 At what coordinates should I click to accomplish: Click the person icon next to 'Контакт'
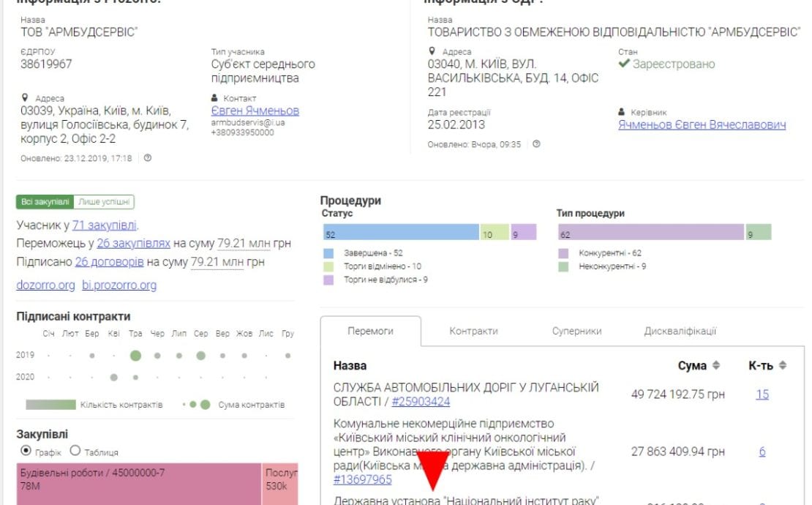pyautogui.click(x=214, y=98)
